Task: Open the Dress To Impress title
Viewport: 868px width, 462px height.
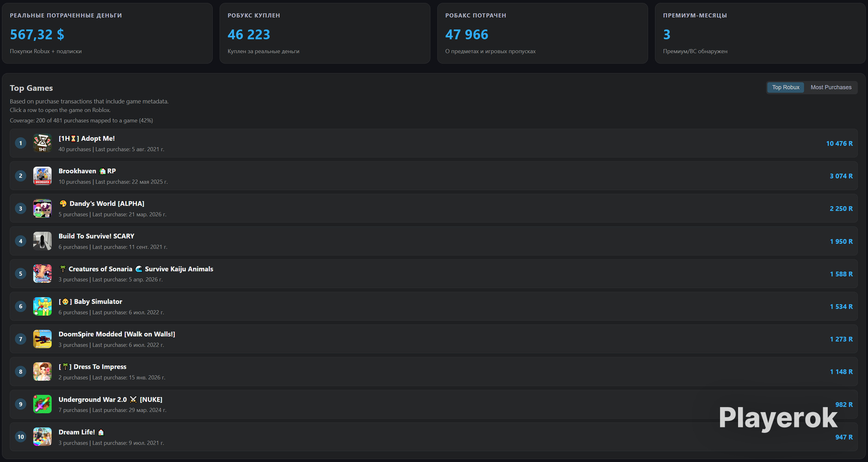Action: click(x=92, y=367)
